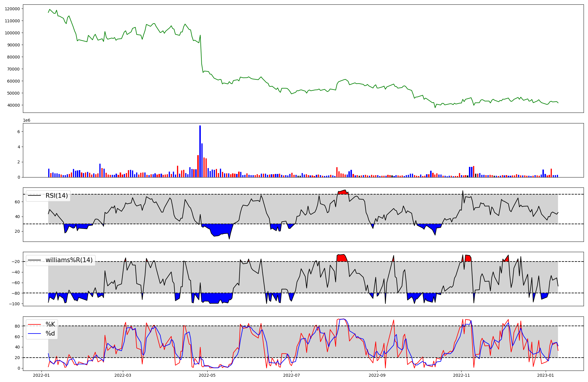Click the blue %d legend line sample
588x382 pixels.
pyautogui.click(x=34, y=334)
